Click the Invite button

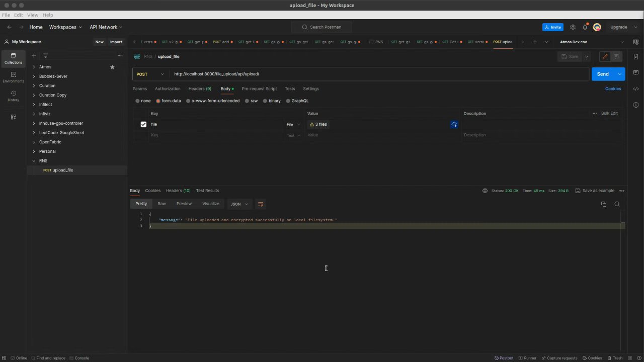pos(553,27)
